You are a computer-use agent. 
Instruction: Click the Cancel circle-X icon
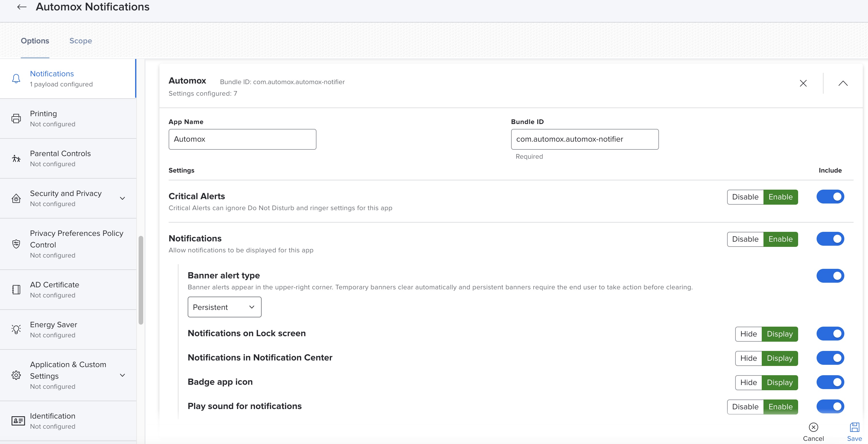[x=813, y=428]
